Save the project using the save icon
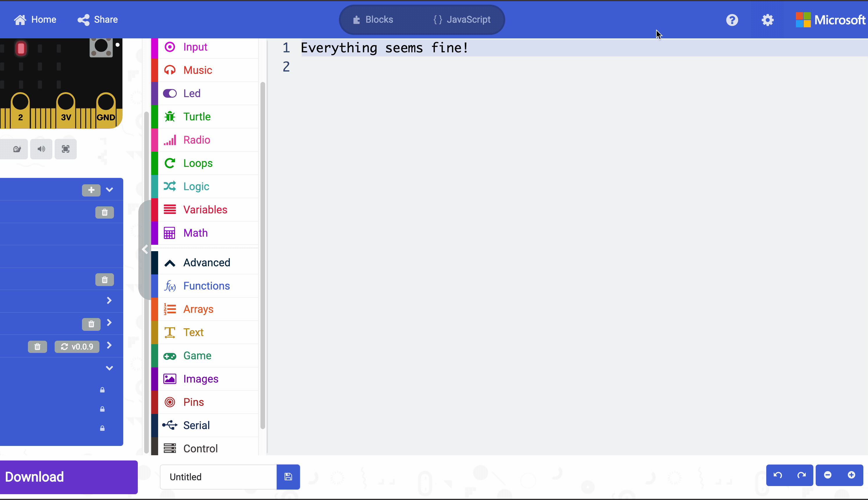 point(288,477)
